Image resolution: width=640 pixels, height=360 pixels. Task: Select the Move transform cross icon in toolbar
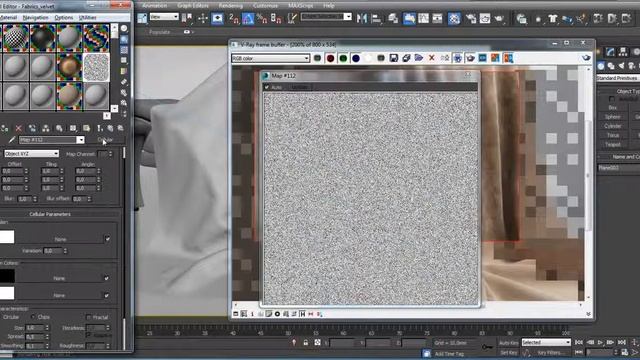coord(203,18)
